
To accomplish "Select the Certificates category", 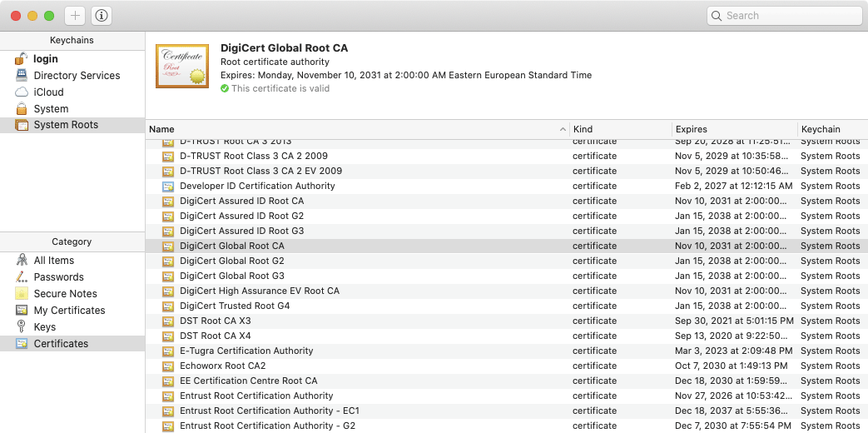I will pos(61,344).
